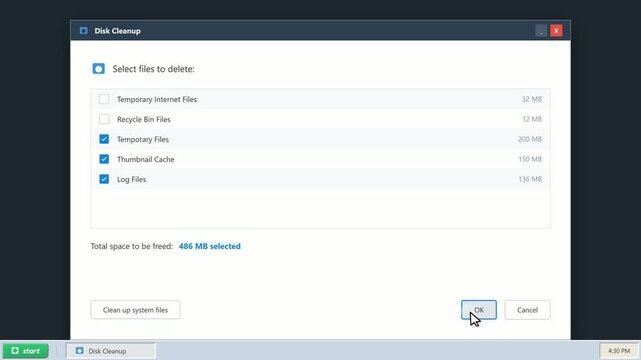Uncheck the Temporary Files checkbox
The height and width of the screenshot is (360, 641).
pyautogui.click(x=104, y=139)
